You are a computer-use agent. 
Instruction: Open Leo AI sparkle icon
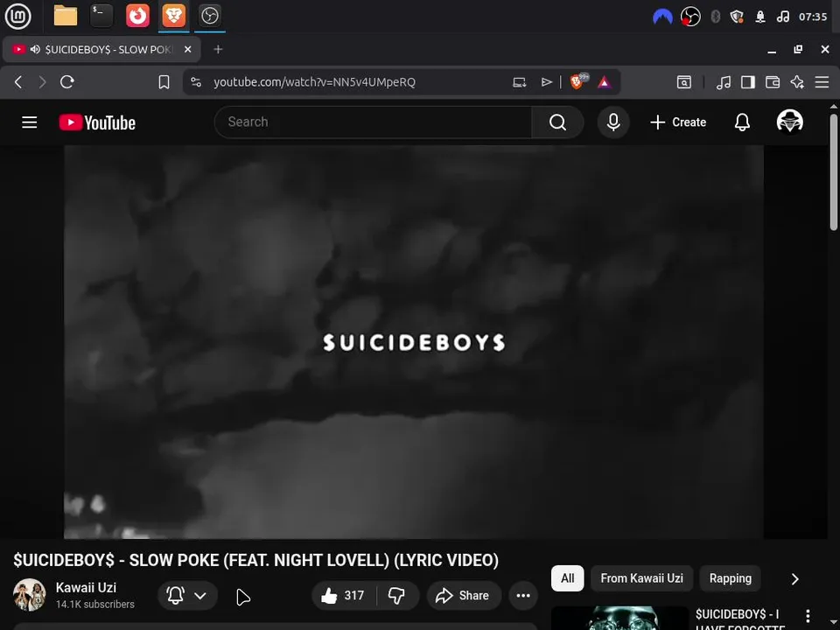click(797, 82)
